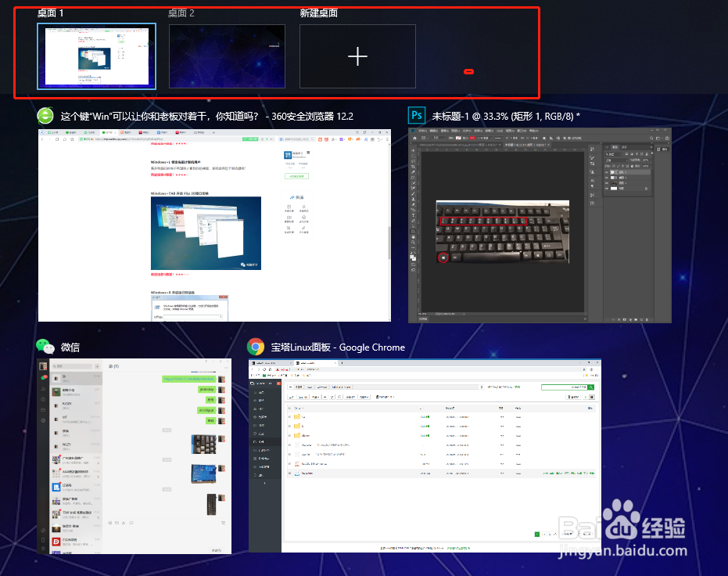Screen dimensions: 728x576
Task: Select the Zoom tool at Photoshop toolbar's bottom
Action: pyautogui.click(x=414, y=240)
